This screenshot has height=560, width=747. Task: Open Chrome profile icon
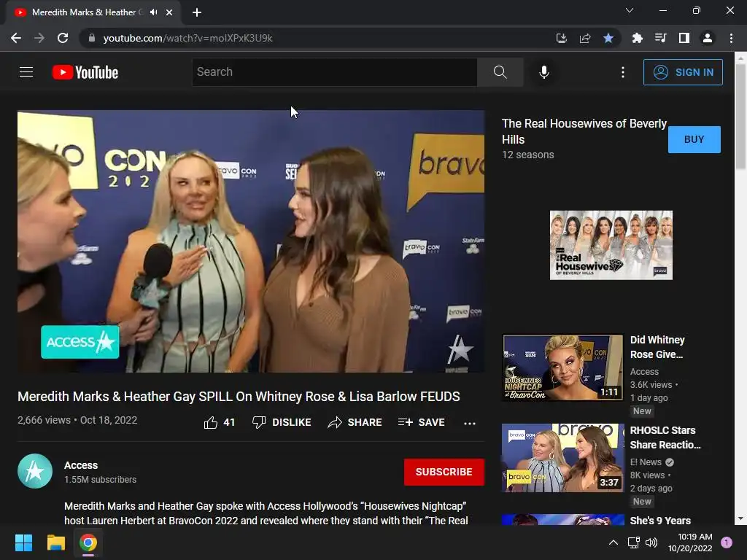[708, 38]
